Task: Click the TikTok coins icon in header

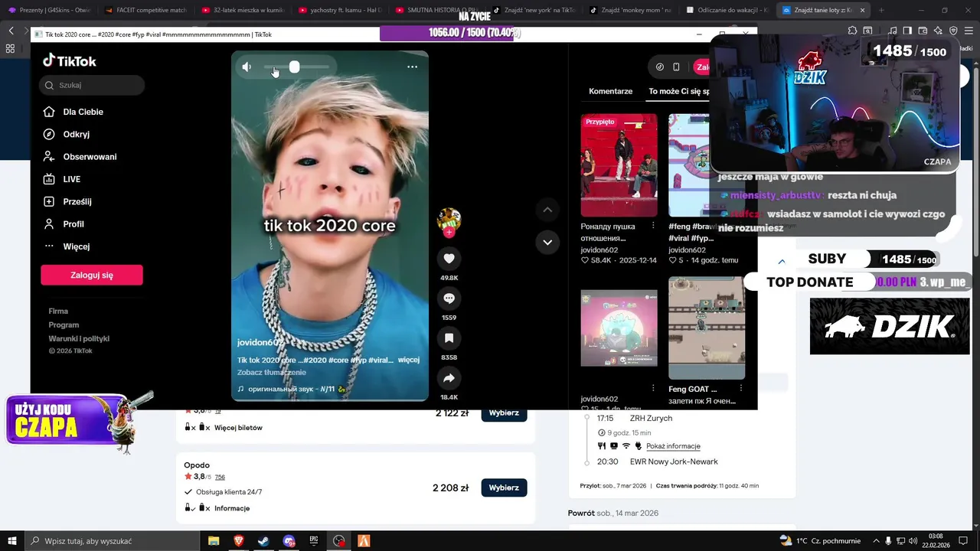Action: point(660,67)
